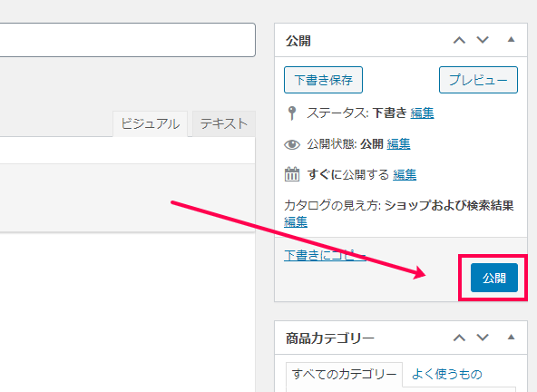Edit the カタログの見え方 setting

pyautogui.click(x=296, y=221)
